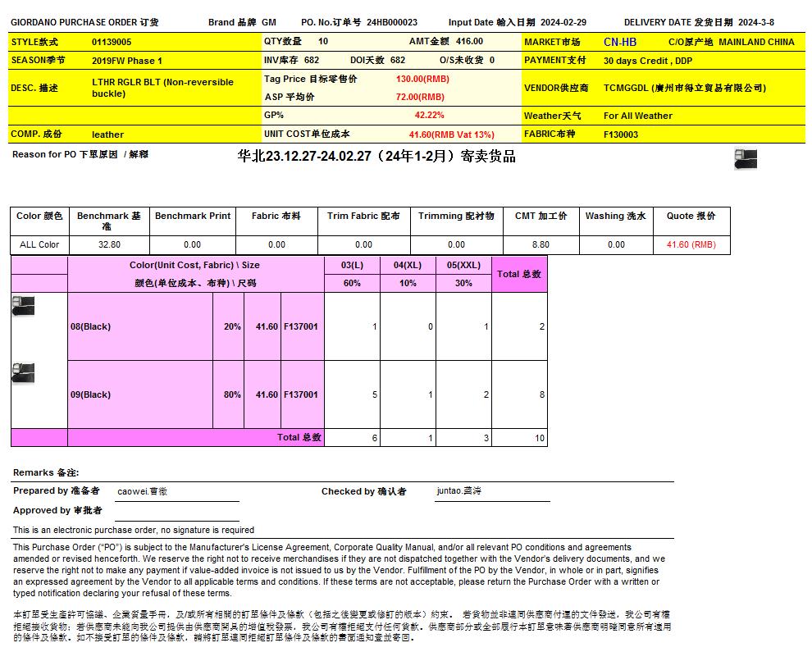Image resolution: width=812 pixels, height=661 pixels.
Task: Select the CN-HB market value
Action: click(619, 42)
